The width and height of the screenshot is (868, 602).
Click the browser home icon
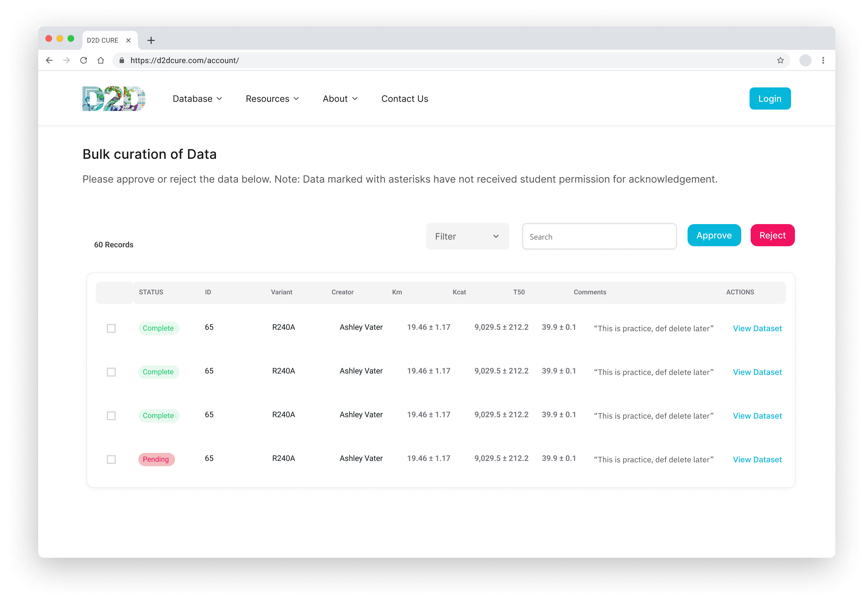coord(101,60)
